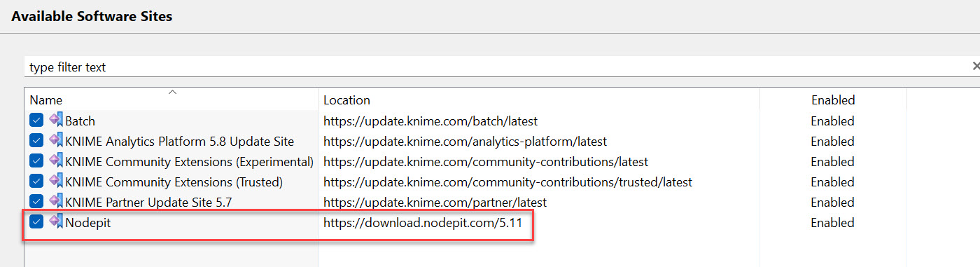Viewport: 980px width, 267px height.
Task: Toggle KNIME Analytics Platform 5.8 checkbox
Action: click(36, 141)
